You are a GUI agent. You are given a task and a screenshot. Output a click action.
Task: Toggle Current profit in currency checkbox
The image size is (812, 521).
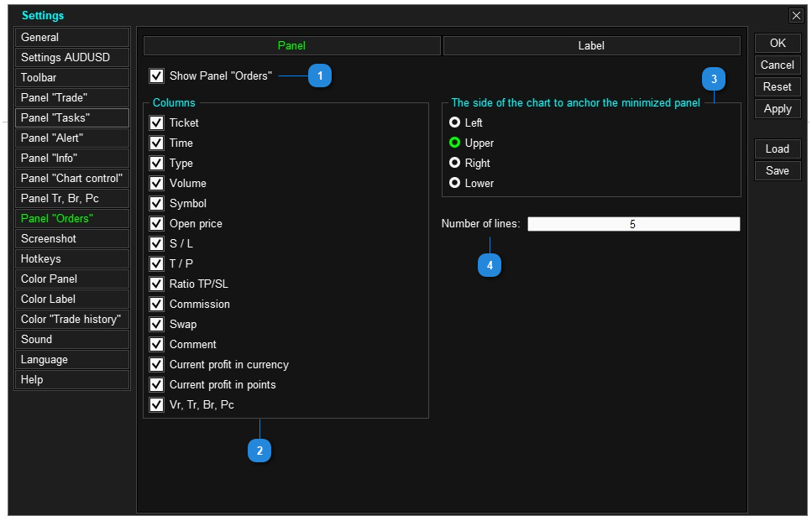coord(156,365)
